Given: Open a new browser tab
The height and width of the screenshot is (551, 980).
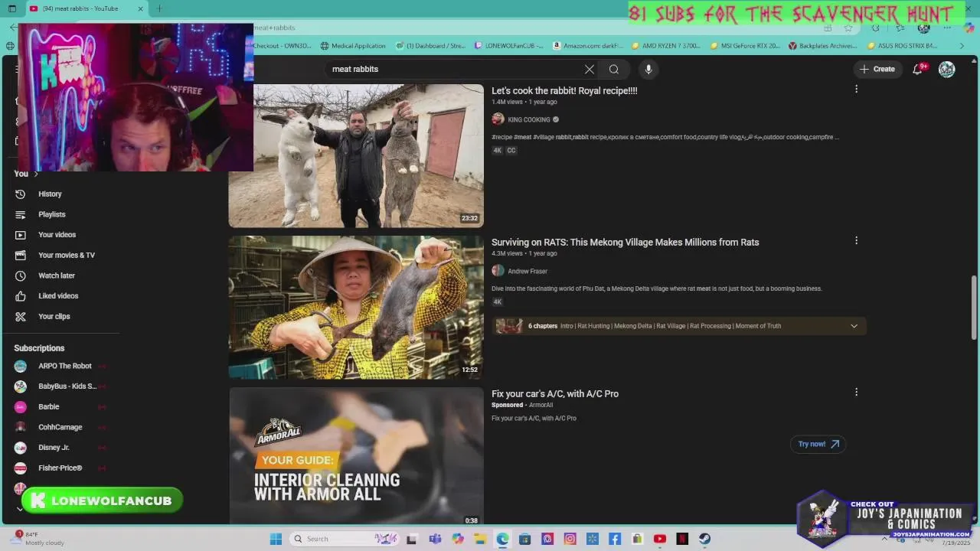Looking at the screenshot, I should point(159,9).
